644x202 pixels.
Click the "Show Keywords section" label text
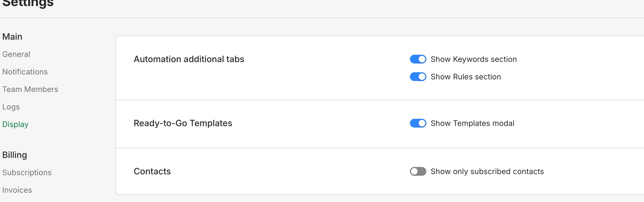coord(474,59)
